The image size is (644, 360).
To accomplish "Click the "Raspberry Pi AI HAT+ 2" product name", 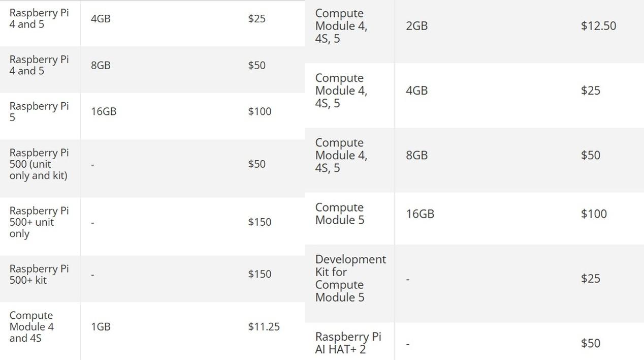I will (347, 343).
